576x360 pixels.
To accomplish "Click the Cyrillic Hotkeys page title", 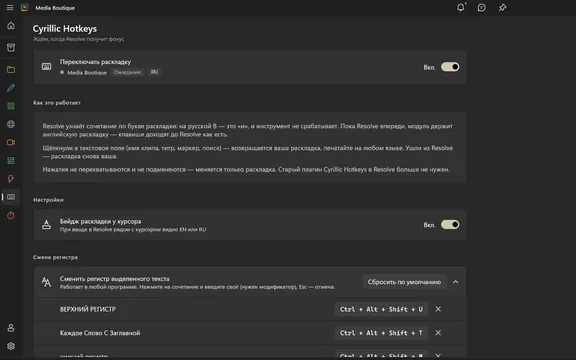I will point(65,29).
